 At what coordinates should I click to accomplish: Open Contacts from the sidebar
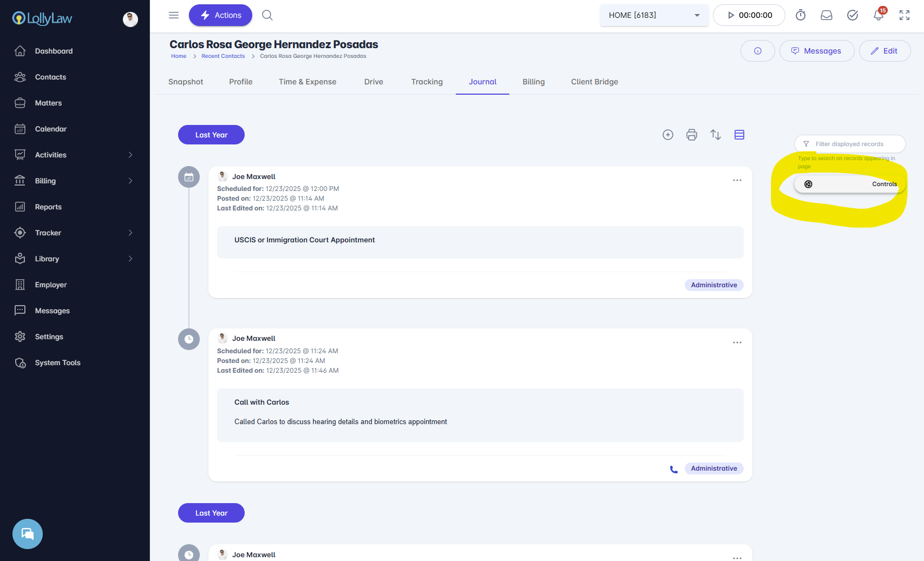click(50, 77)
